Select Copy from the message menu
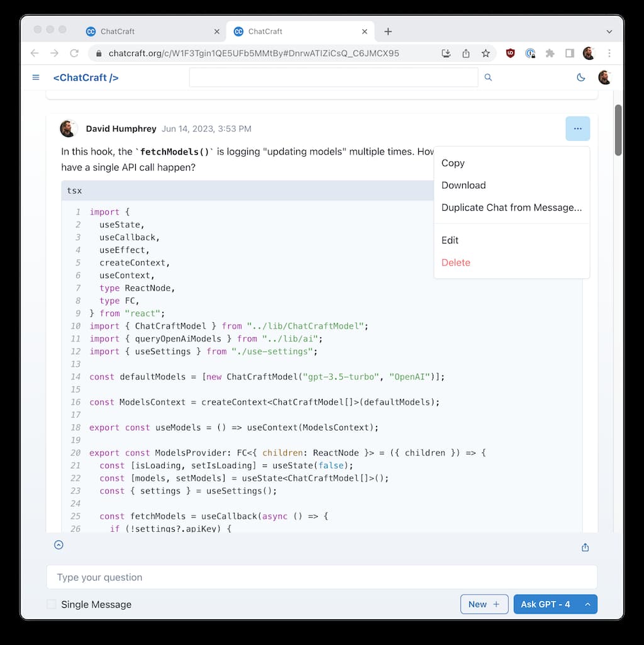 pos(453,163)
